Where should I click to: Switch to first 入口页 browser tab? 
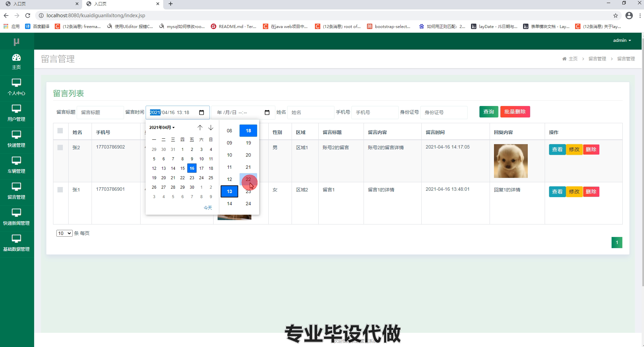[x=41, y=4]
